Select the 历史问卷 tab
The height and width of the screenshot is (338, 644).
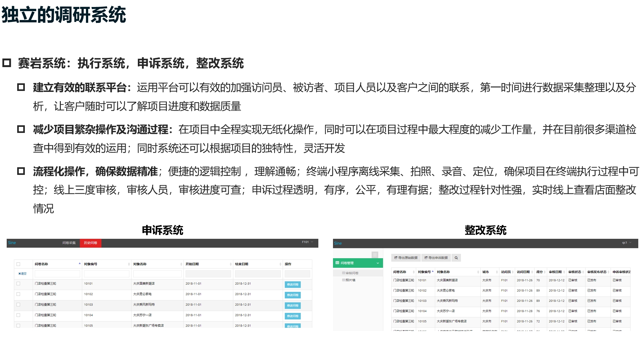tap(90, 243)
